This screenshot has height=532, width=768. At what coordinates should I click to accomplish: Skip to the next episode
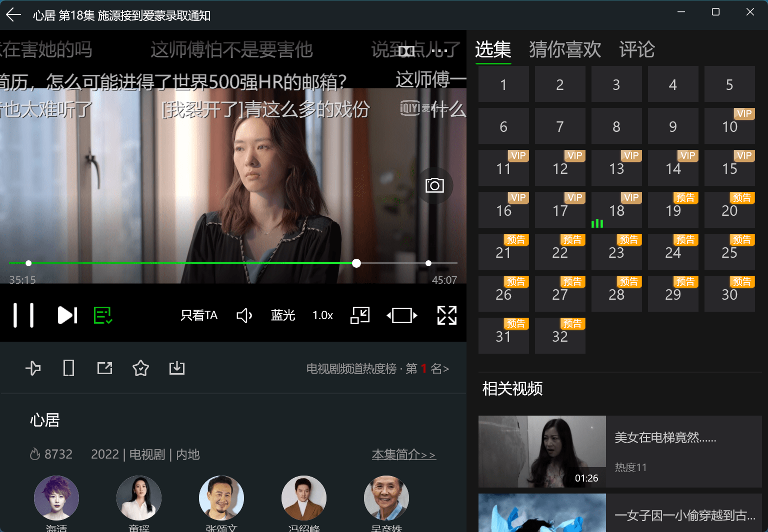pyautogui.click(x=67, y=315)
